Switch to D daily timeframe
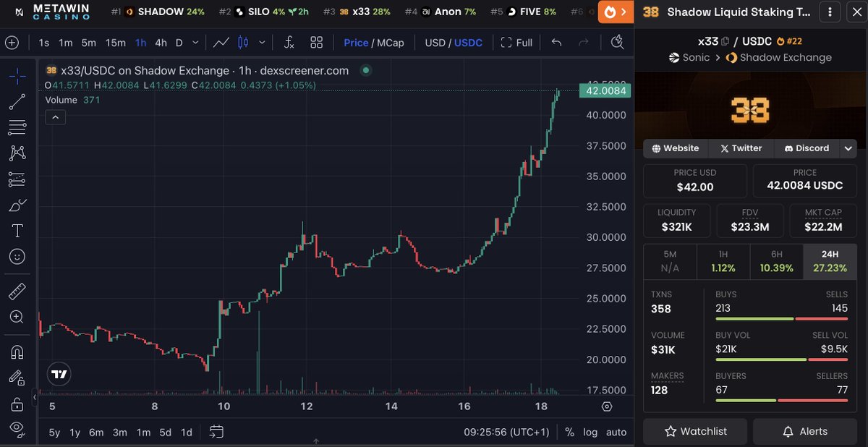This screenshot has height=447, width=868. tap(179, 43)
